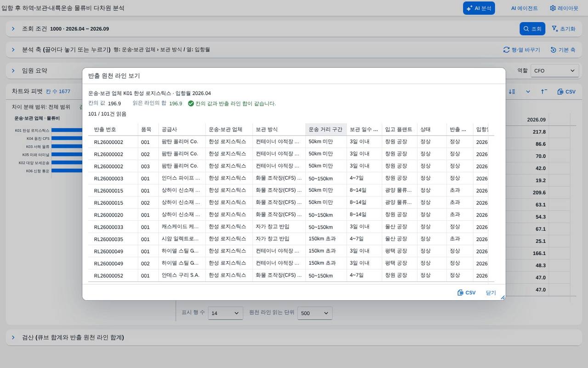The height and width of the screenshot is (368, 588).
Task: Sort by 반출 번호 column header
Action: pyautogui.click(x=113, y=129)
